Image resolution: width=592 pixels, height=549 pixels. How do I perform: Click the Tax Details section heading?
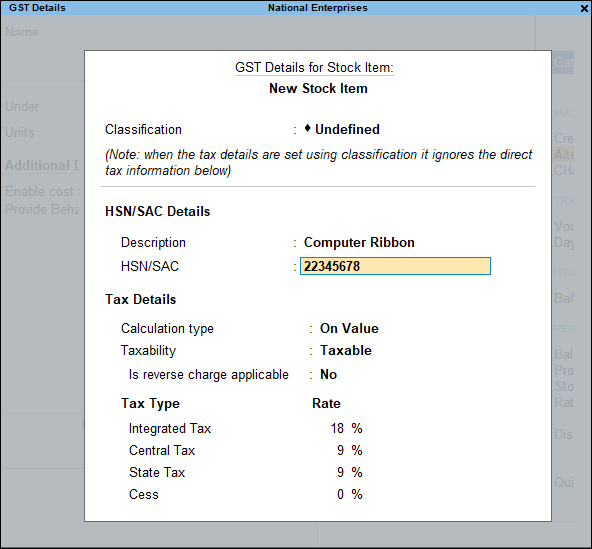click(140, 299)
